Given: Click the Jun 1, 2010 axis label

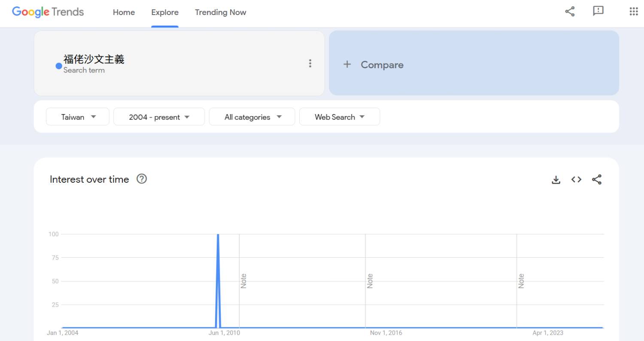Looking at the screenshot, I should pyautogui.click(x=224, y=333).
